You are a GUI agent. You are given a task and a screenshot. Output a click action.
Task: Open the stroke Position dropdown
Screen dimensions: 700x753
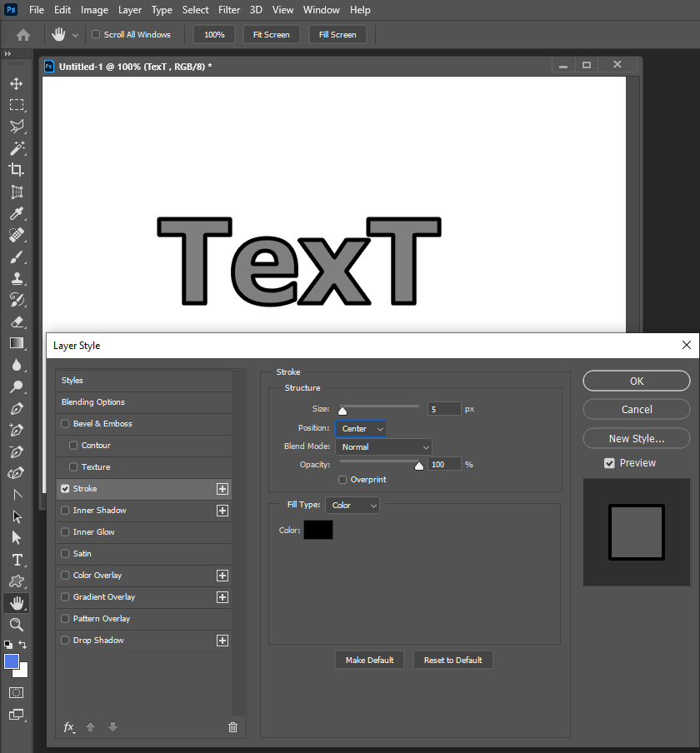pos(360,428)
